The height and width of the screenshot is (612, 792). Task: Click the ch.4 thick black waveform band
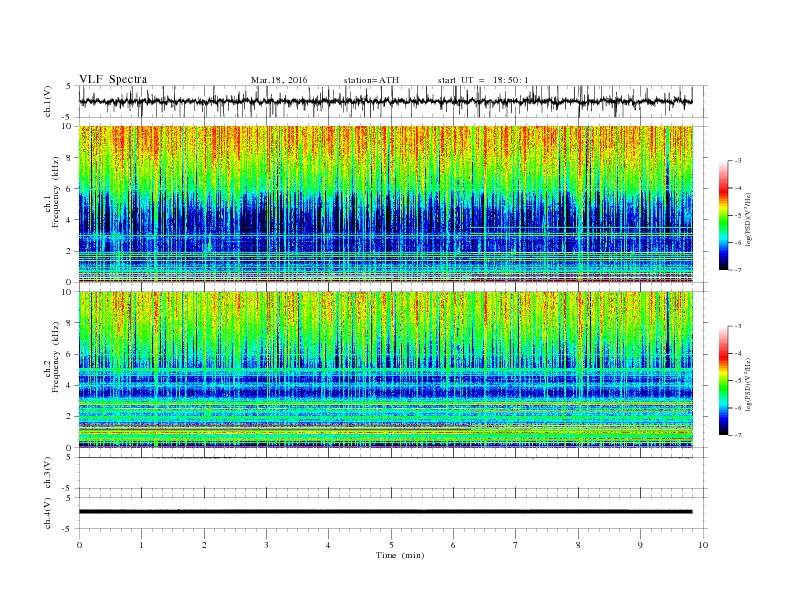point(385,512)
